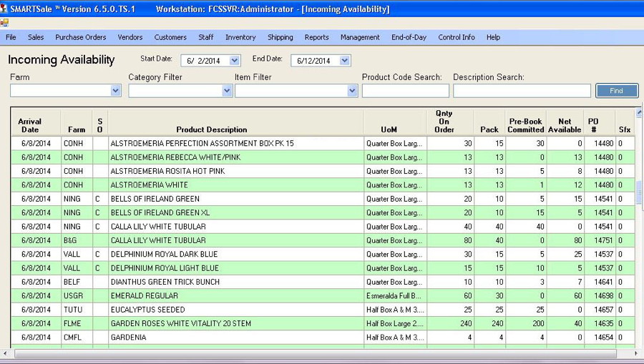The image size is (644, 364).
Task: Click the SMARTSale application icon in title bar
Action: (5, 9)
